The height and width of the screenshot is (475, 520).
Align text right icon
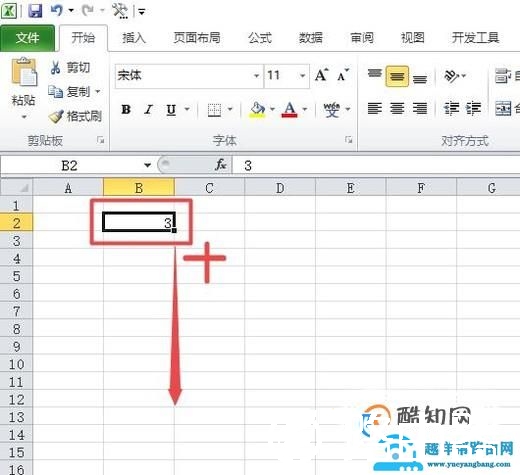tap(420, 108)
